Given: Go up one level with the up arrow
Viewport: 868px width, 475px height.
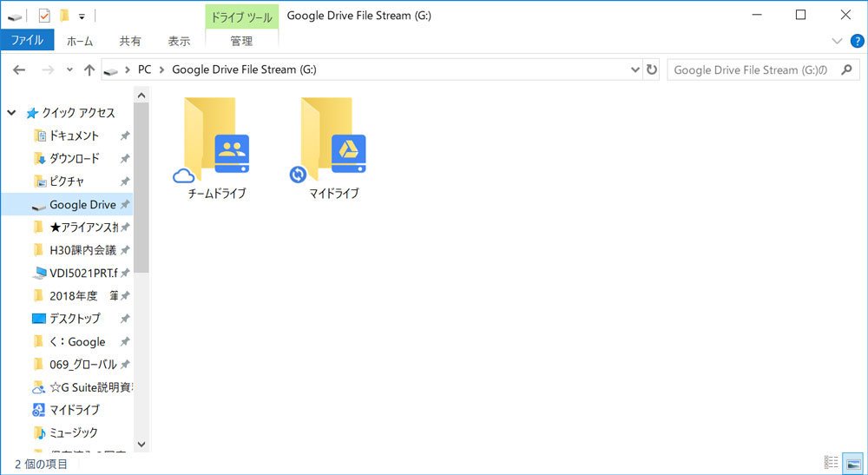Looking at the screenshot, I should click(x=89, y=69).
